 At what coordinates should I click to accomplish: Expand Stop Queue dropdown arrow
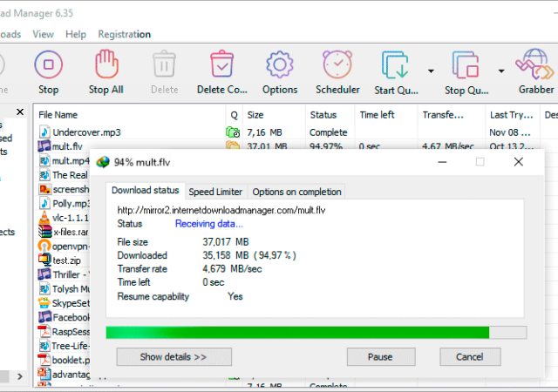tap(501, 71)
